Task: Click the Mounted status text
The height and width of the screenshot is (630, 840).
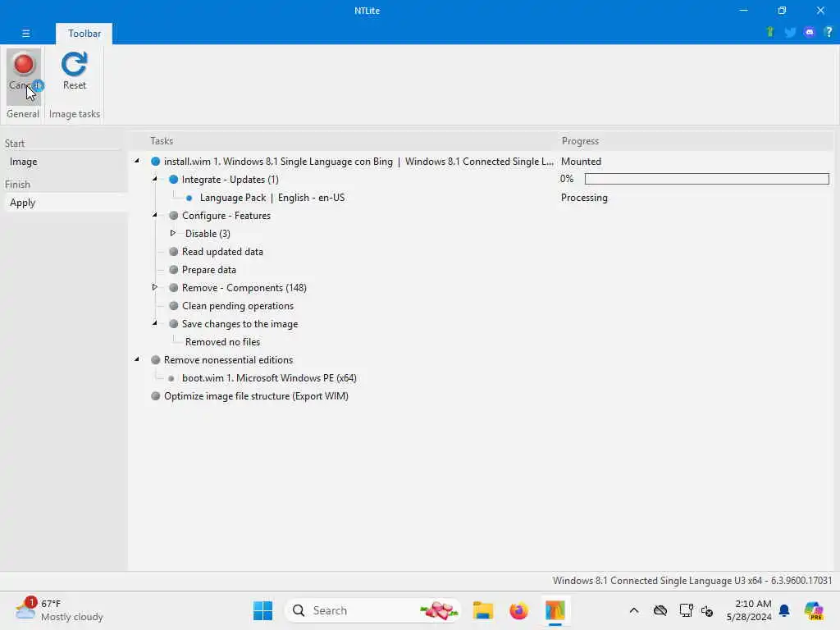Action: coord(581,162)
